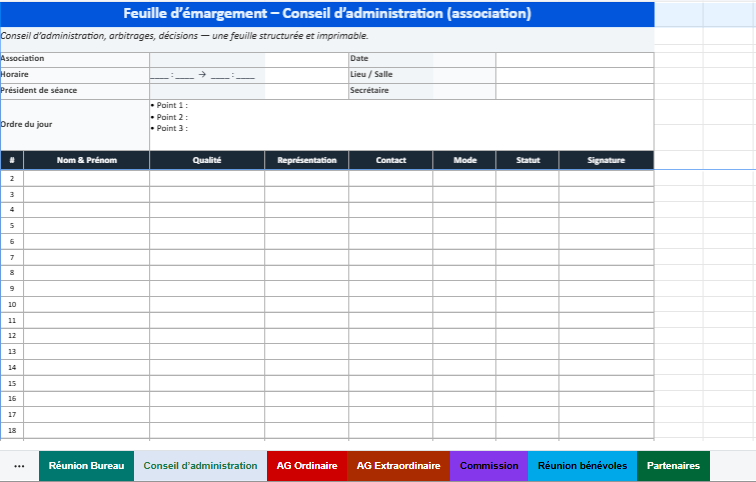Switch to the Partenaires sheet tab

673,466
